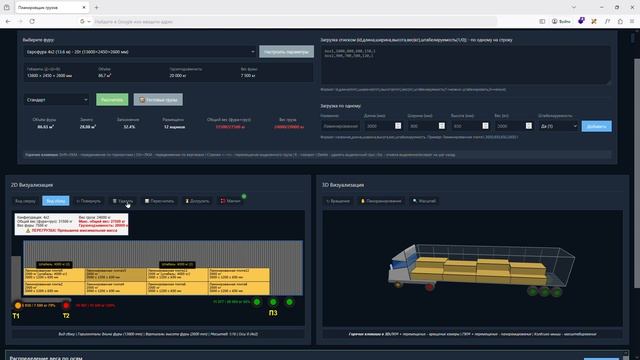Click the middle green П3 axle circle
Viewport: 640px width, 360px height.
point(273,302)
